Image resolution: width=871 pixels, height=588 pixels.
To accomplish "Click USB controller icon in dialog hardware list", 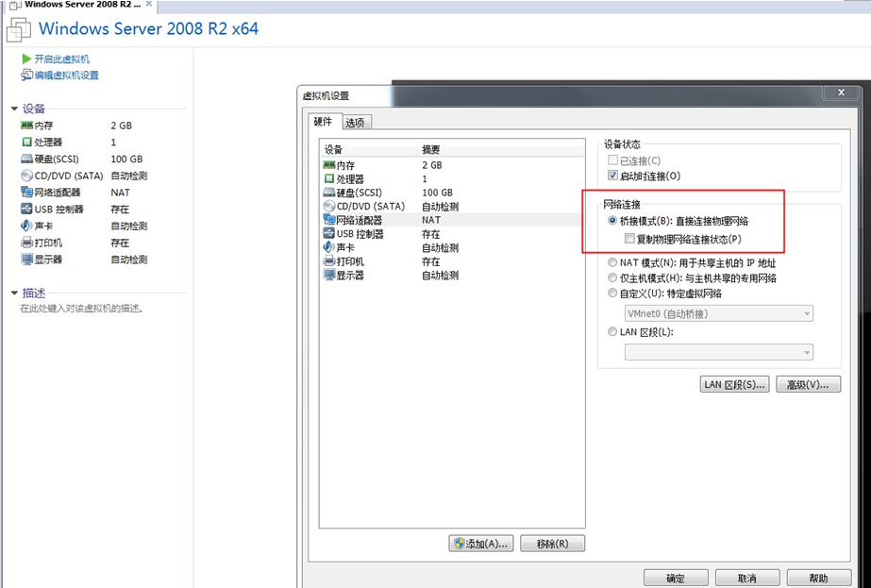I will [328, 233].
